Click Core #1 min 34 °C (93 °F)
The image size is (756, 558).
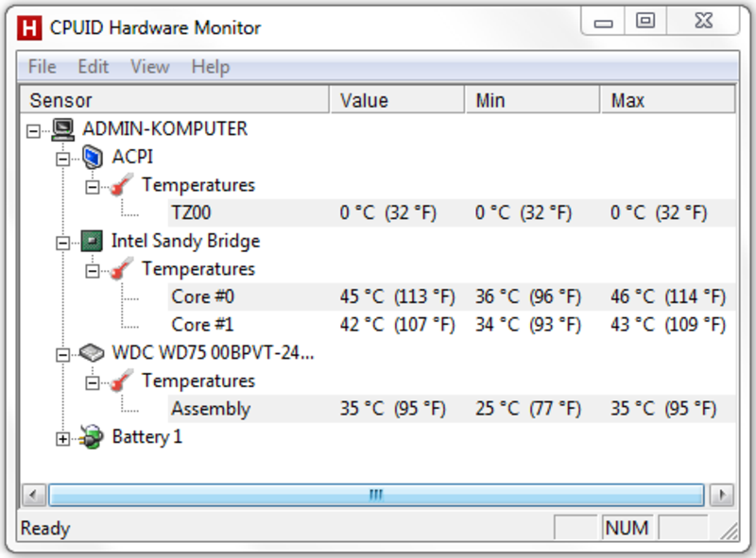pos(528,325)
